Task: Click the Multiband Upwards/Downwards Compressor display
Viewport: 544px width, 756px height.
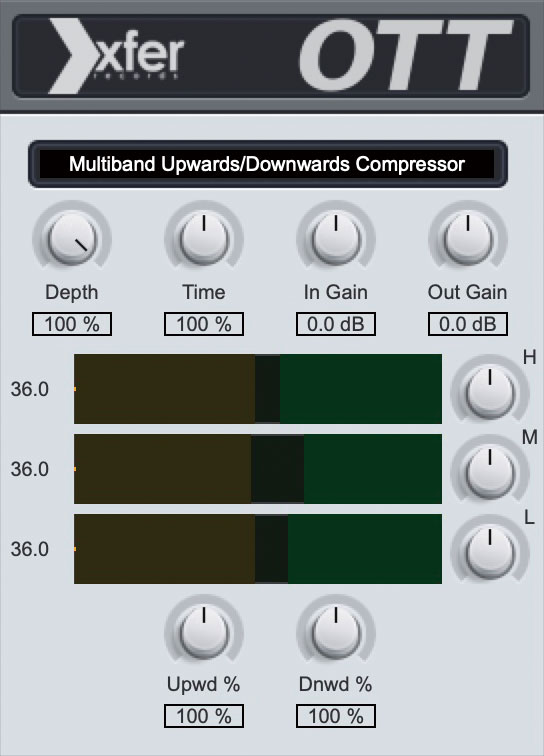Action: [268, 164]
